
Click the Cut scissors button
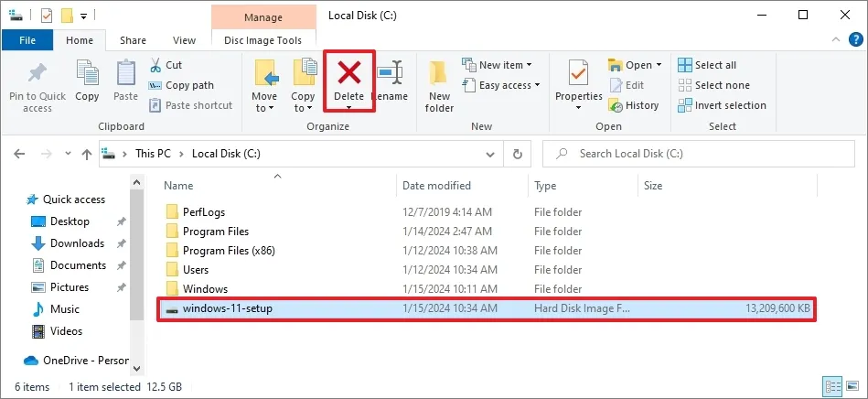[166, 65]
